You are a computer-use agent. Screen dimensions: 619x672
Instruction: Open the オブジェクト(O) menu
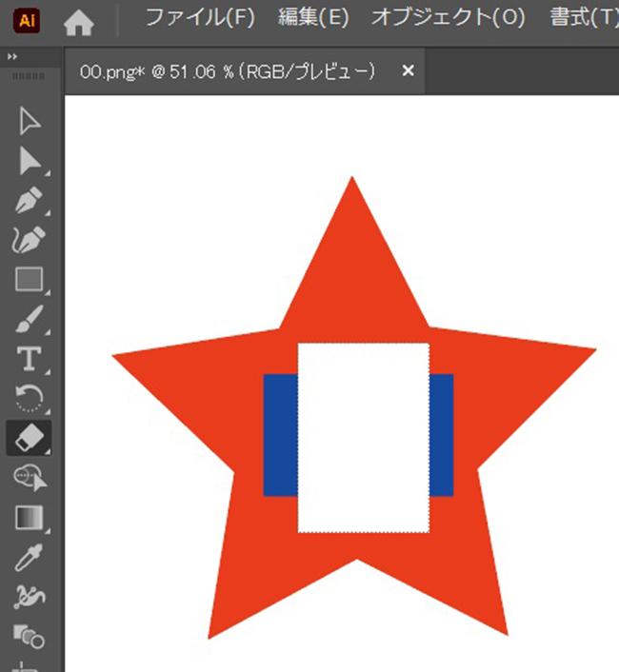click(448, 18)
